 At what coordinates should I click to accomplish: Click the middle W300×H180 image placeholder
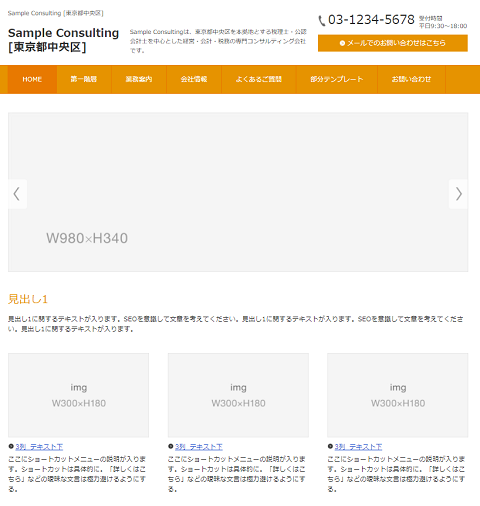tap(238, 395)
